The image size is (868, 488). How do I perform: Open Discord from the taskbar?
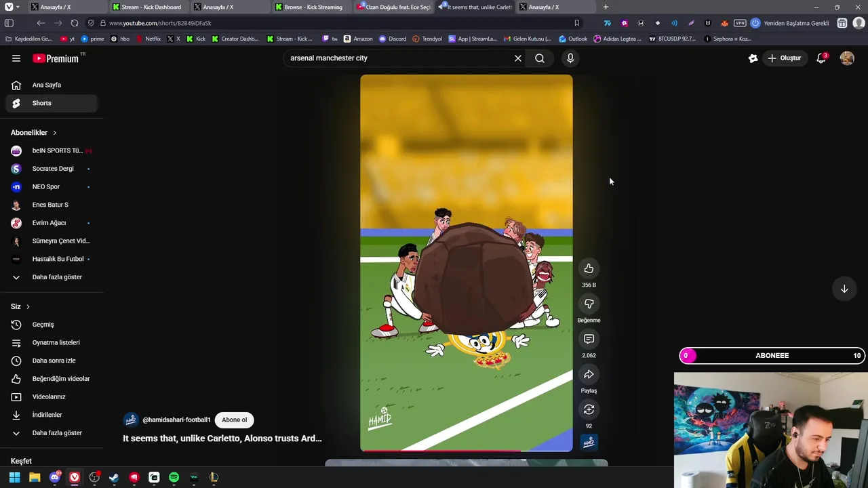[x=55, y=477]
